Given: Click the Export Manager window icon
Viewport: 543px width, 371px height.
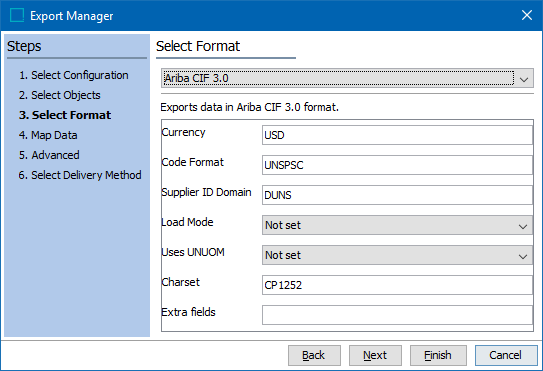Looking at the screenshot, I should tap(17, 16).
